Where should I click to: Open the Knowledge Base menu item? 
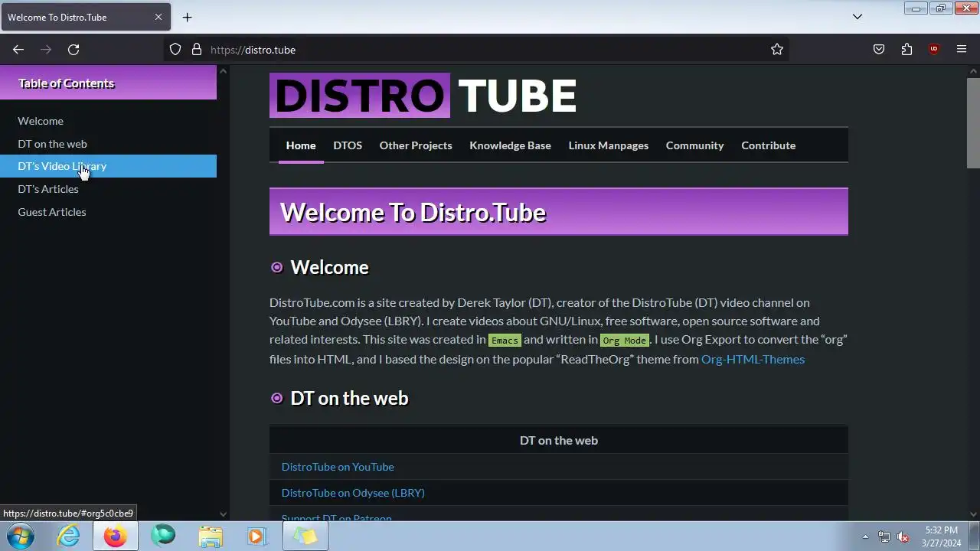coord(510,145)
